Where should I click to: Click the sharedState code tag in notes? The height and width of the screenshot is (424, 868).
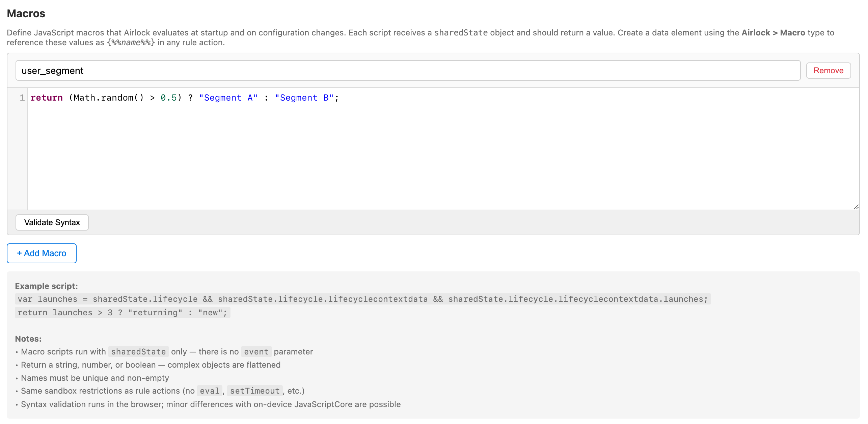click(138, 352)
